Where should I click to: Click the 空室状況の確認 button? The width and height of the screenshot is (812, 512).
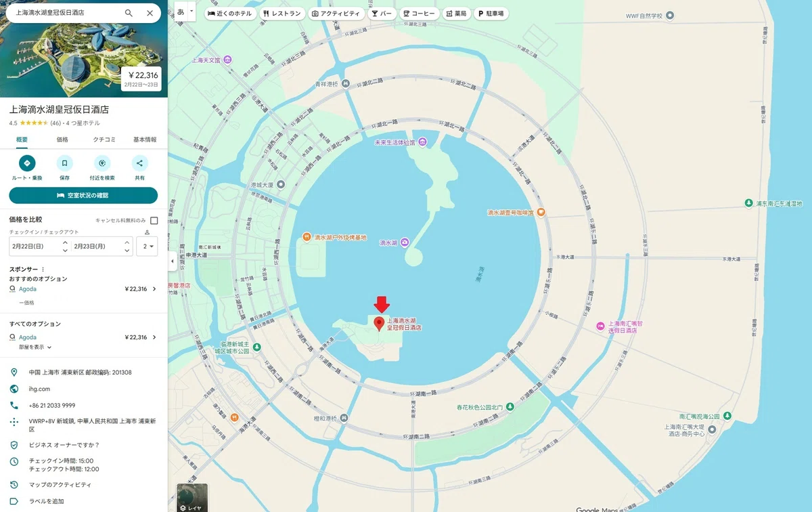click(x=83, y=195)
